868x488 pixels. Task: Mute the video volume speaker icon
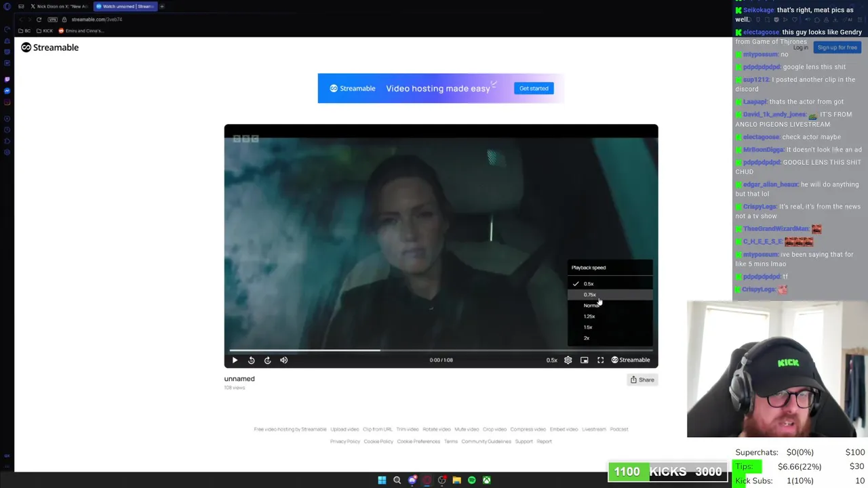[283, 360]
